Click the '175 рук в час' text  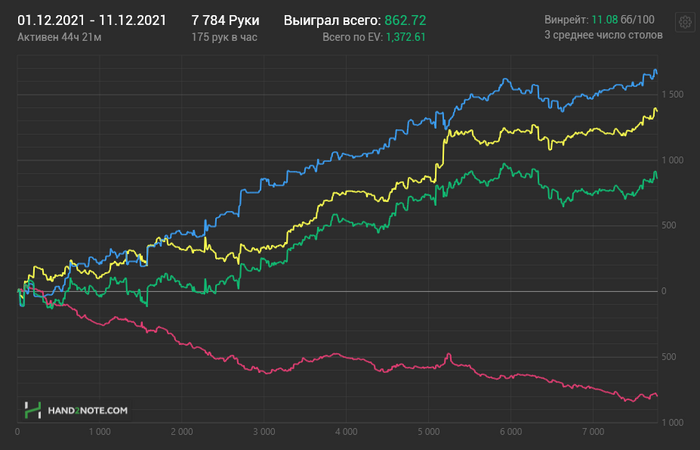pos(224,37)
